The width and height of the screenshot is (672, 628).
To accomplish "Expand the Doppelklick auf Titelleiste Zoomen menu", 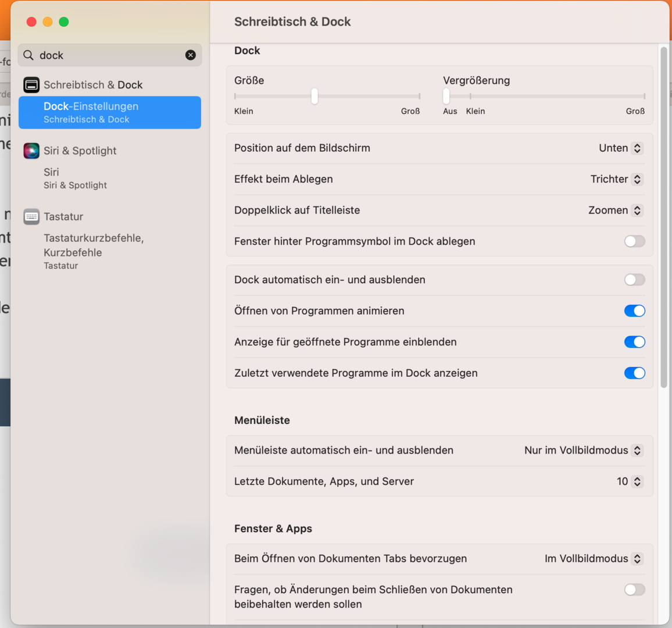I will tap(615, 210).
